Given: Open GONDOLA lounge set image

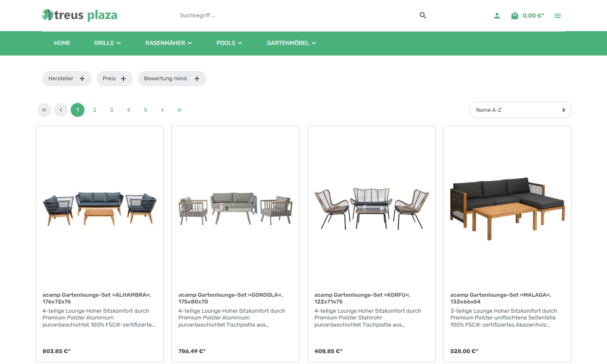Looking at the screenshot, I should 235,208.
